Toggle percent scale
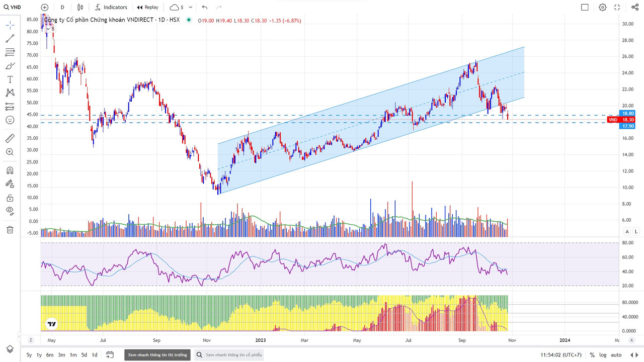 [x=592, y=355]
